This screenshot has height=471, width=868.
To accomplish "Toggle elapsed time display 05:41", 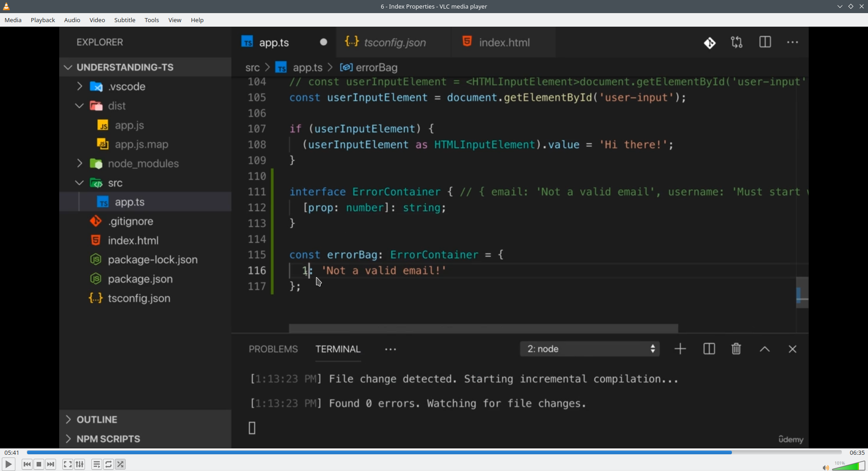I will 12,452.
